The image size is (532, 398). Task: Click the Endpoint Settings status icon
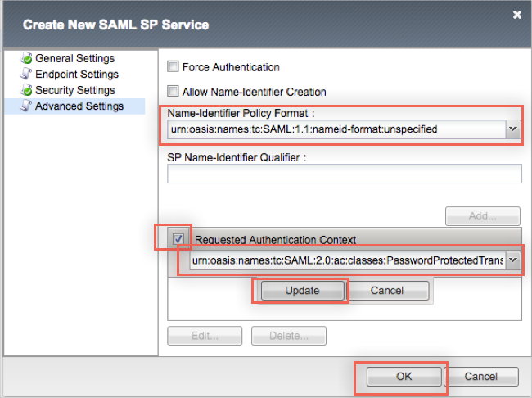(x=27, y=75)
